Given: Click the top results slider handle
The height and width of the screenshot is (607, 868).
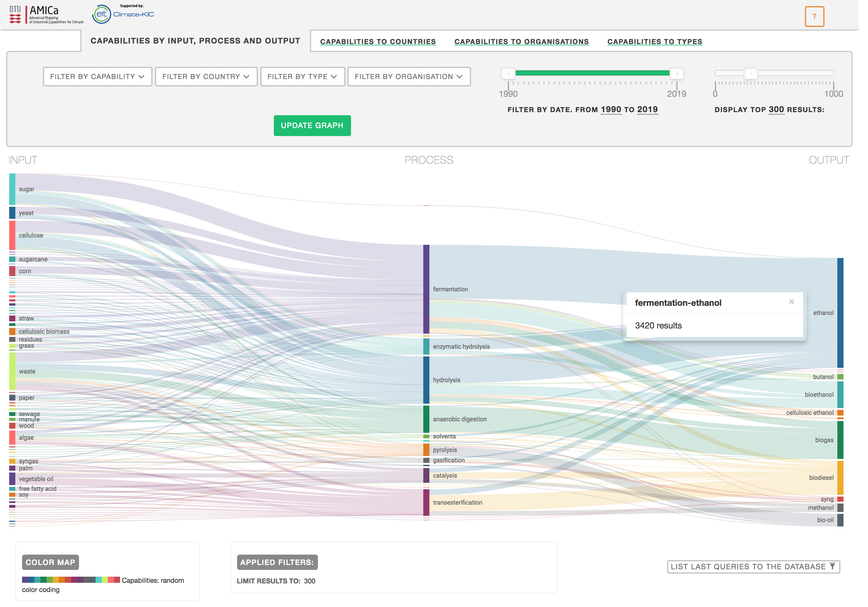Looking at the screenshot, I should pyautogui.click(x=759, y=74).
